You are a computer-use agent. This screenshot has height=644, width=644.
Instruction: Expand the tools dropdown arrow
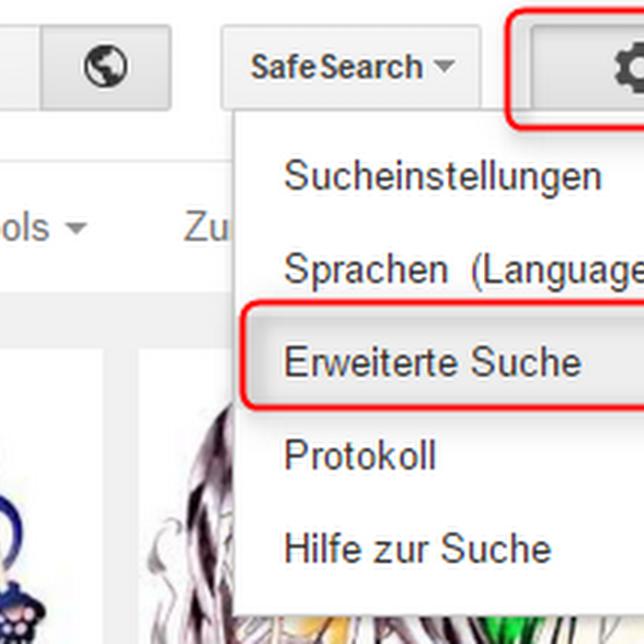coord(76,227)
